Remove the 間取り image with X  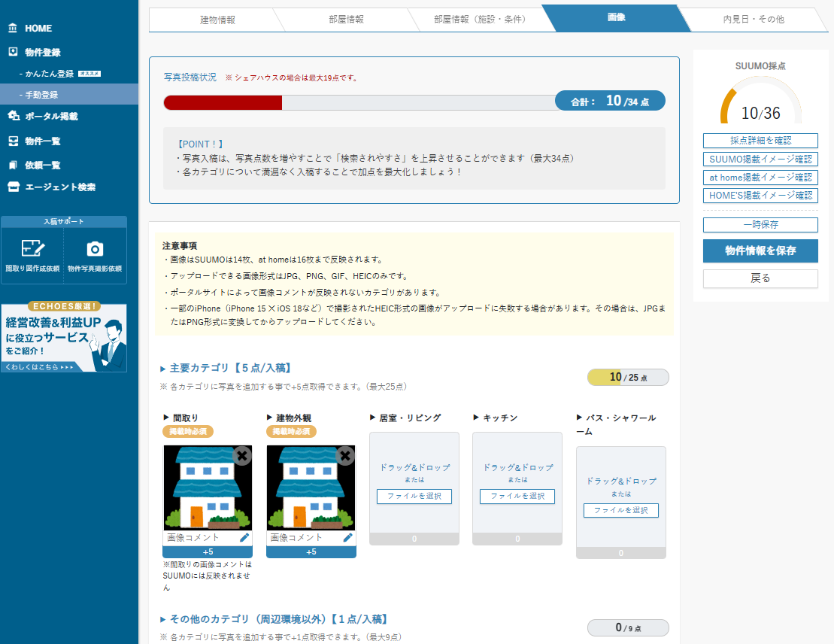point(242,456)
